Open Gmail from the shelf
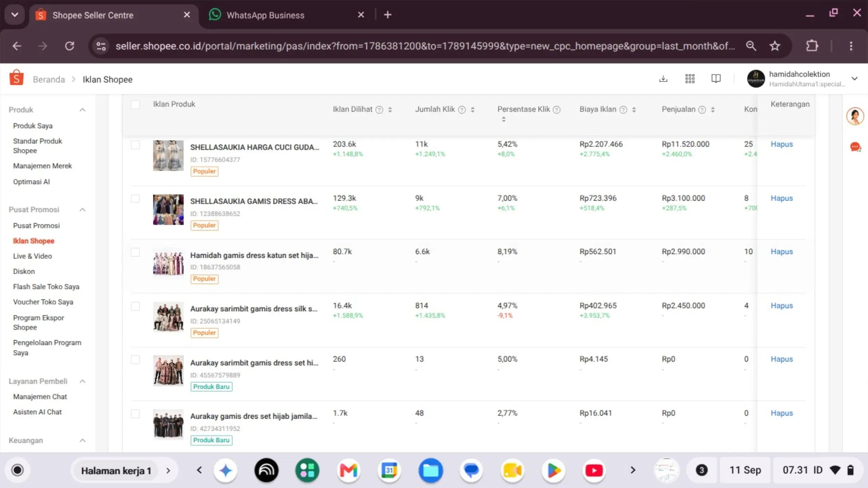This screenshot has height=488, width=868. (x=348, y=470)
